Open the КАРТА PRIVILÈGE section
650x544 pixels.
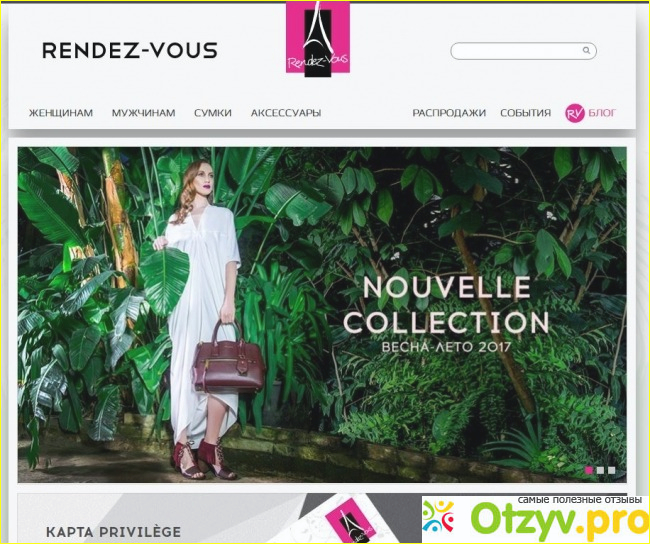(113, 532)
